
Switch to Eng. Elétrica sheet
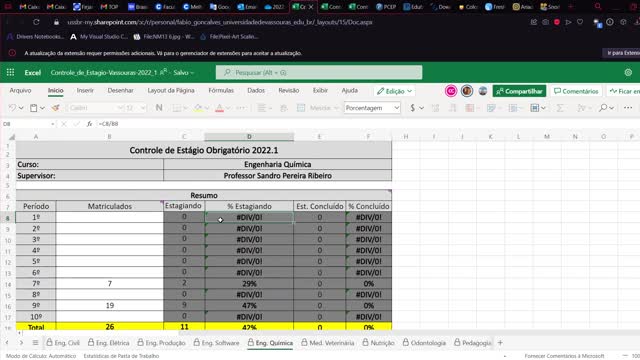(x=109, y=343)
